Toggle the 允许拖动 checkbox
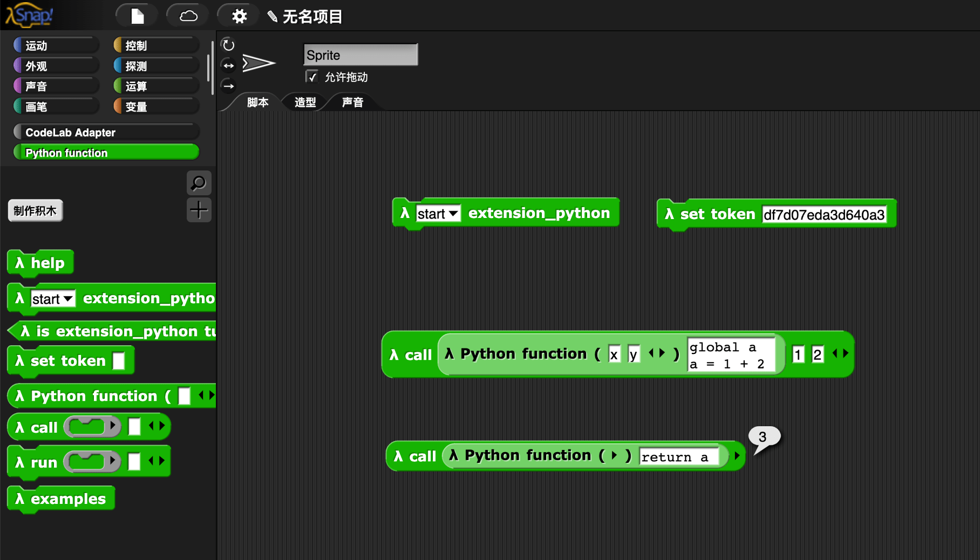 coord(312,77)
